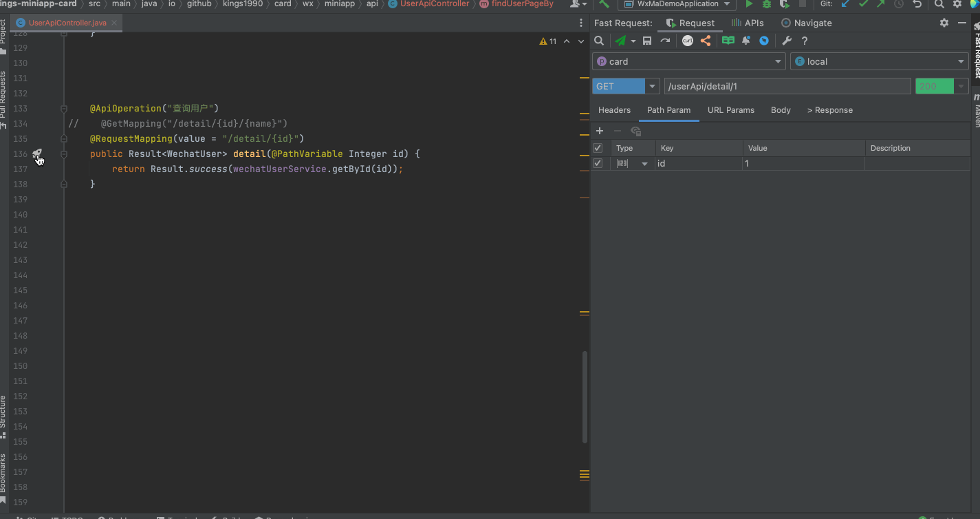Click the editor vertical scrollbar thumb
Screen dimensions: 980x519
click(585, 397)
